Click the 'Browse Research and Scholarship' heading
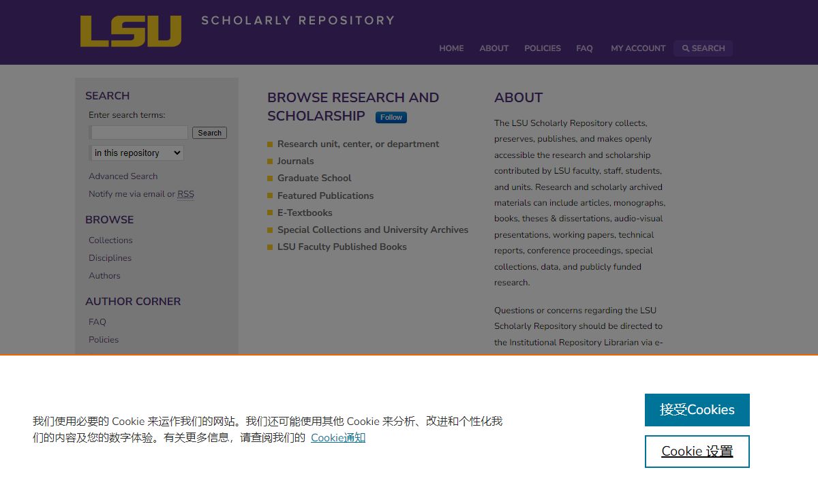Image resolution: width=818 pixels, height=504 pixels. 353,106
